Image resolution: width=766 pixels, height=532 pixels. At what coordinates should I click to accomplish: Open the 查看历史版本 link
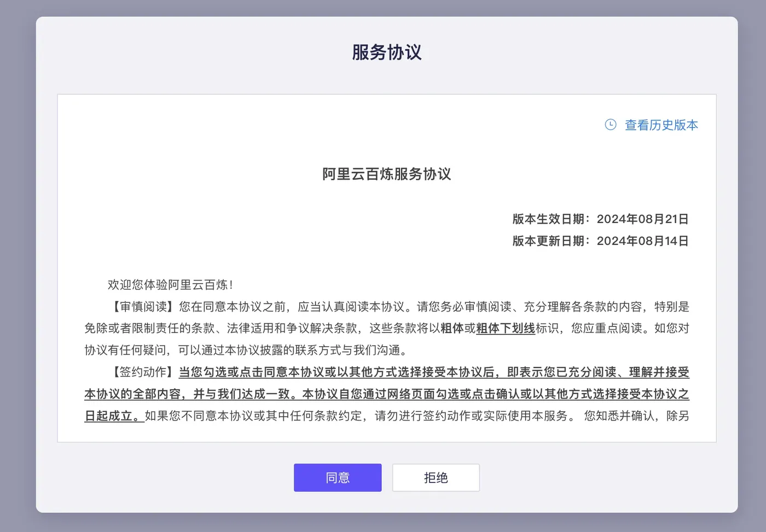tap(661, 125)
